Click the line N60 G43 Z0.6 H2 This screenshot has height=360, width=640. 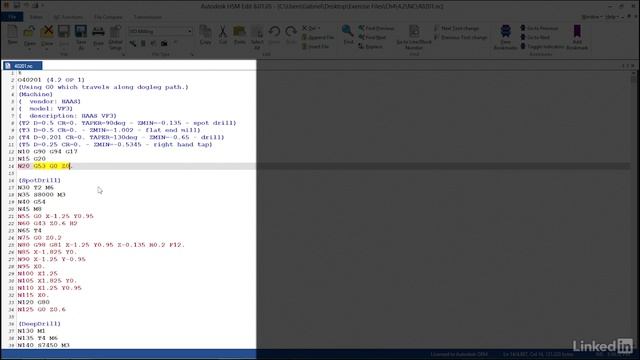coord(47,224)
